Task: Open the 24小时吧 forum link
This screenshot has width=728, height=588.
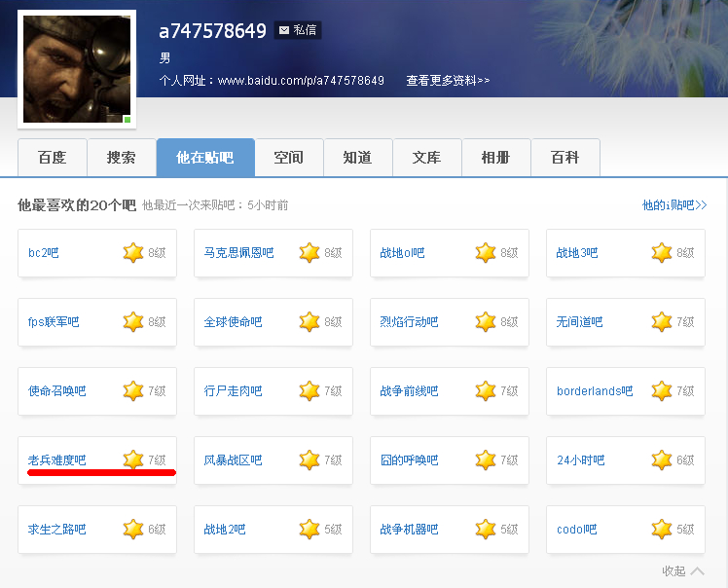Action: click(x=581, y=459)
